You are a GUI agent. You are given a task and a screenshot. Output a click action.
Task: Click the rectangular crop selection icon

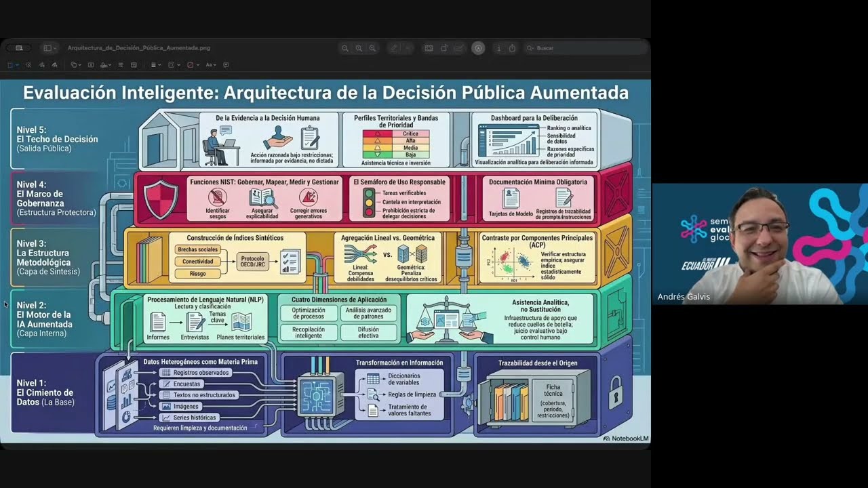[429, 48]
